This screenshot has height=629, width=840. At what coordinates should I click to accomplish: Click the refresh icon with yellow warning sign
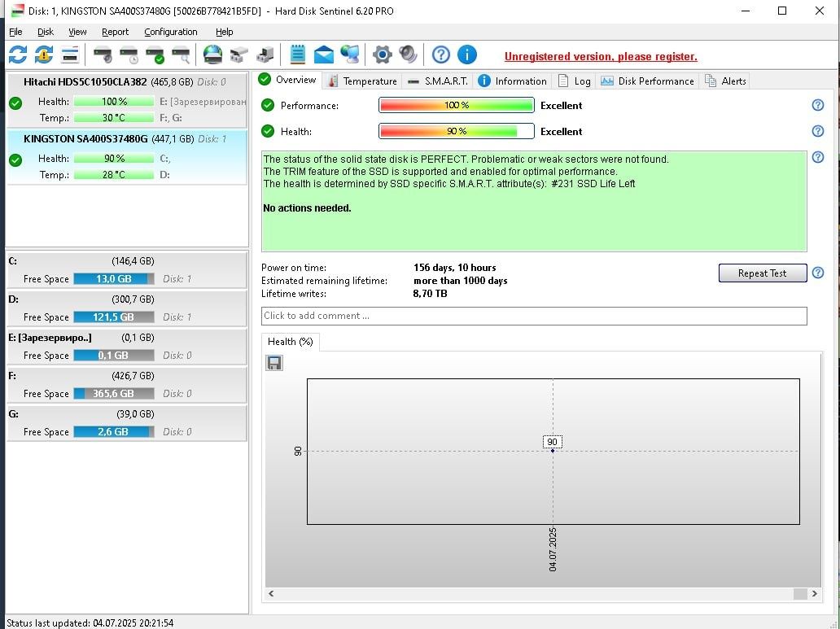pos(44,55)
